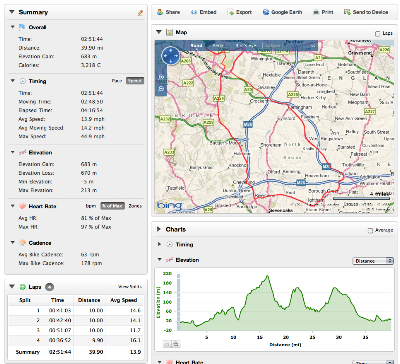Select bpm heart rate view
This screenshot has width=400, height=364.
(91, 206)
